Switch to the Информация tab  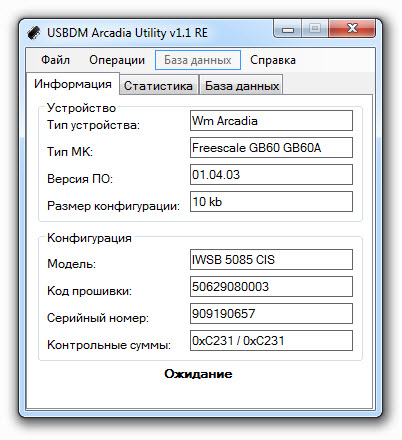(x=73, y=84)
